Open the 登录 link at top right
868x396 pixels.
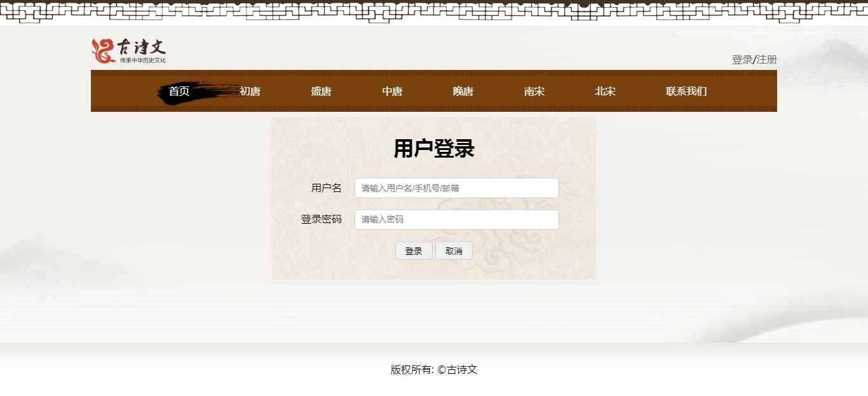click(x=742, y=60)
